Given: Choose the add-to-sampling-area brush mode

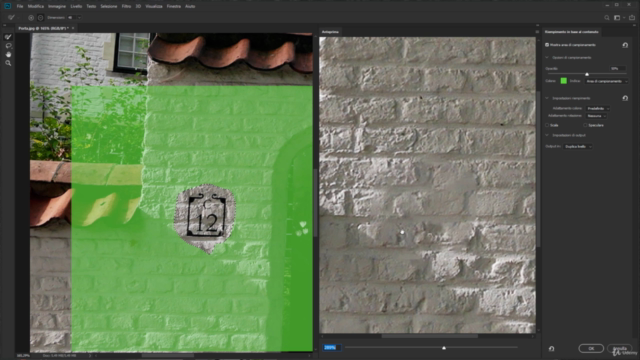Looking at the screenshot, I should tap(31, 18).
